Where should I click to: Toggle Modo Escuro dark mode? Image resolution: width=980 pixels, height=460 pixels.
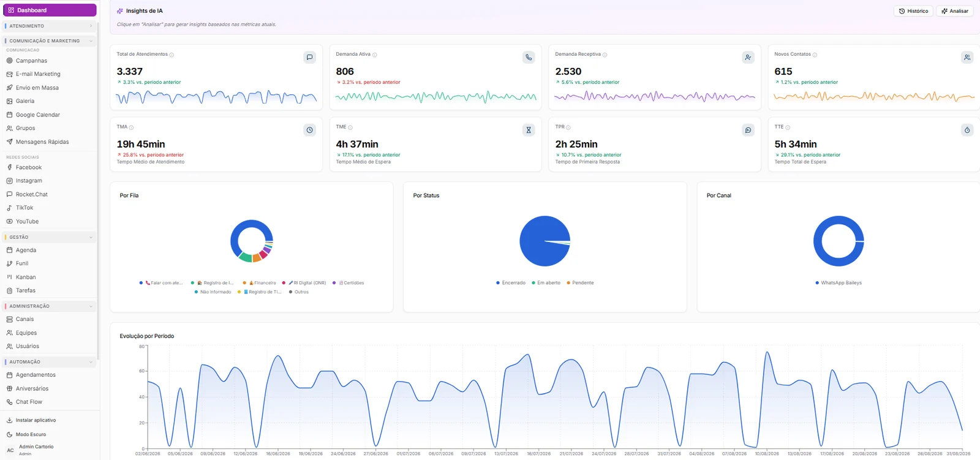[26, 434]
